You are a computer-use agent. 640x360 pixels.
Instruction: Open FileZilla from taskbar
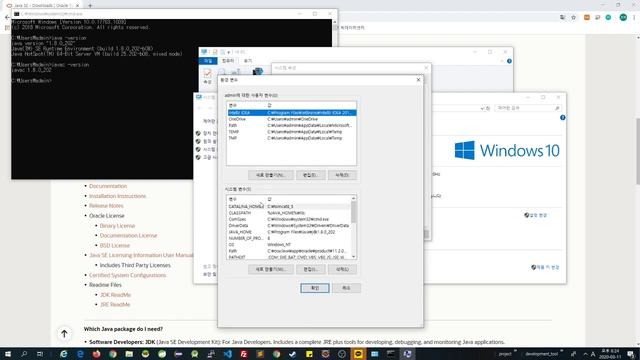(244, 354)
